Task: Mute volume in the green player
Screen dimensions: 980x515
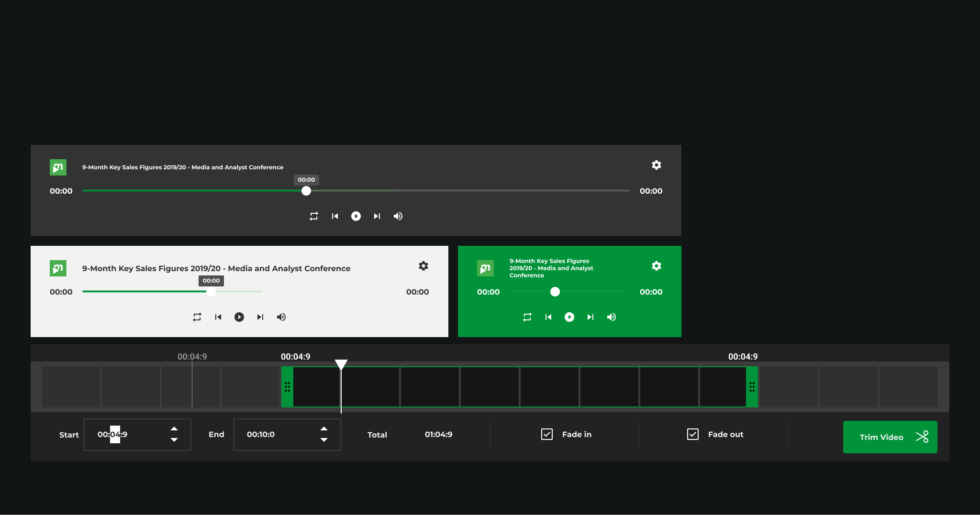Action: pyautogui.click(x=612, y=317)
